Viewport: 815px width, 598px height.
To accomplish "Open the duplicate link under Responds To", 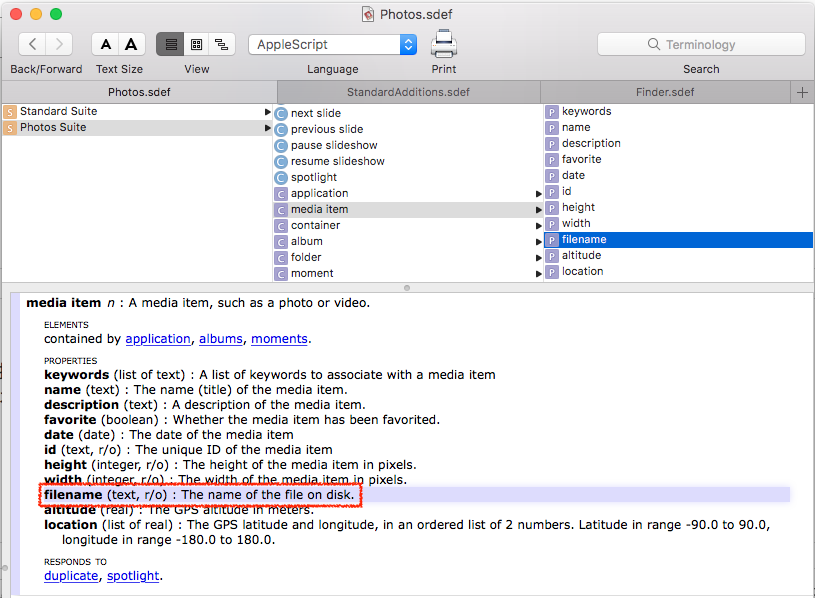I will click(71, 576).
